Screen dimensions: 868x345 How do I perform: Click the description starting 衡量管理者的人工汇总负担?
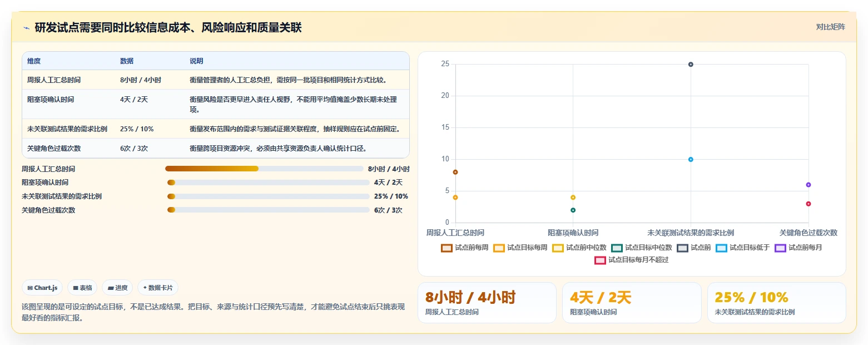click(x=288, y=80)
